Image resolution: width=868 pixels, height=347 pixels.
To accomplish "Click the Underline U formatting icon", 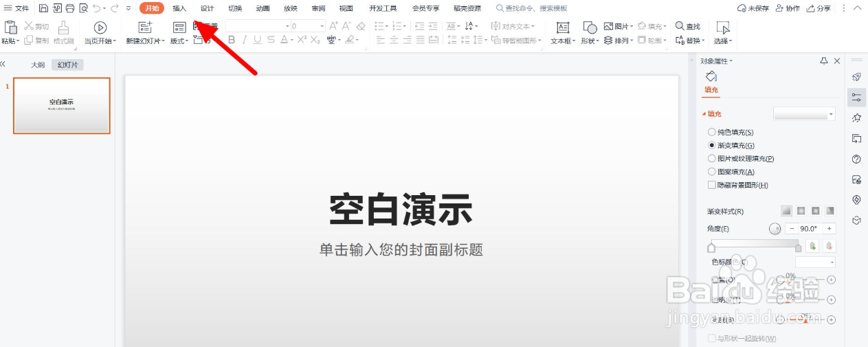I will point(257,40).
